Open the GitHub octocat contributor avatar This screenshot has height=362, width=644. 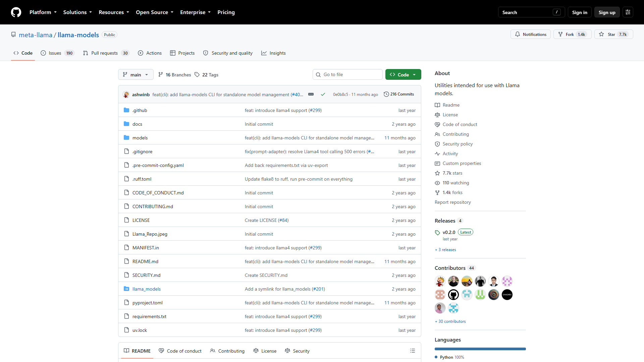pos(453,295)
